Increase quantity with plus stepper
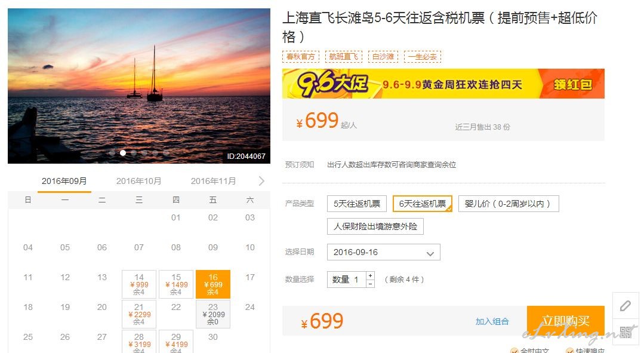Screen dimensions: 644x353 click(x=371, y=276)
